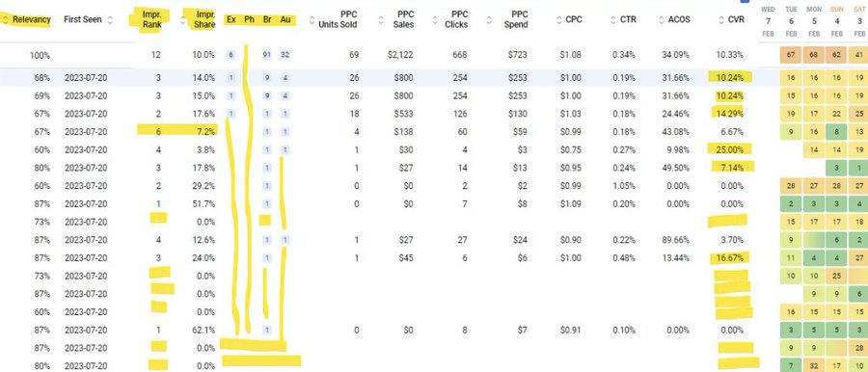The width and height of the screenshot is (868, 372).
Task: Click the sort arrows next to First Seen
Action: (110, 20)
